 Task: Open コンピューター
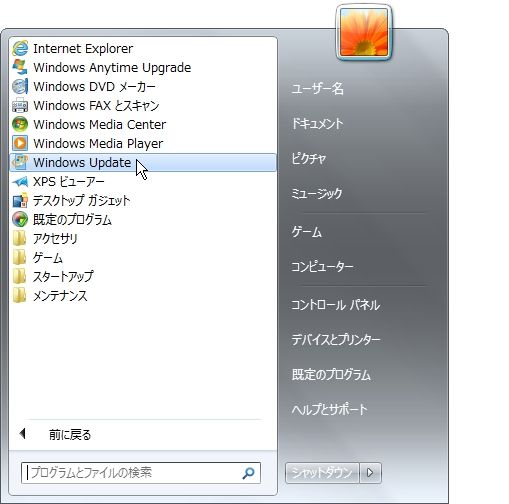coord(322,267)
